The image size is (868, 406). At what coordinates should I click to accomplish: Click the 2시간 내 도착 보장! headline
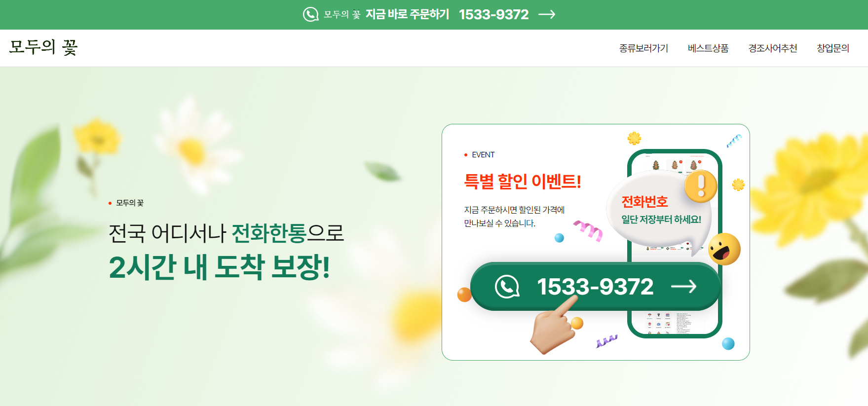coord(219,267)
